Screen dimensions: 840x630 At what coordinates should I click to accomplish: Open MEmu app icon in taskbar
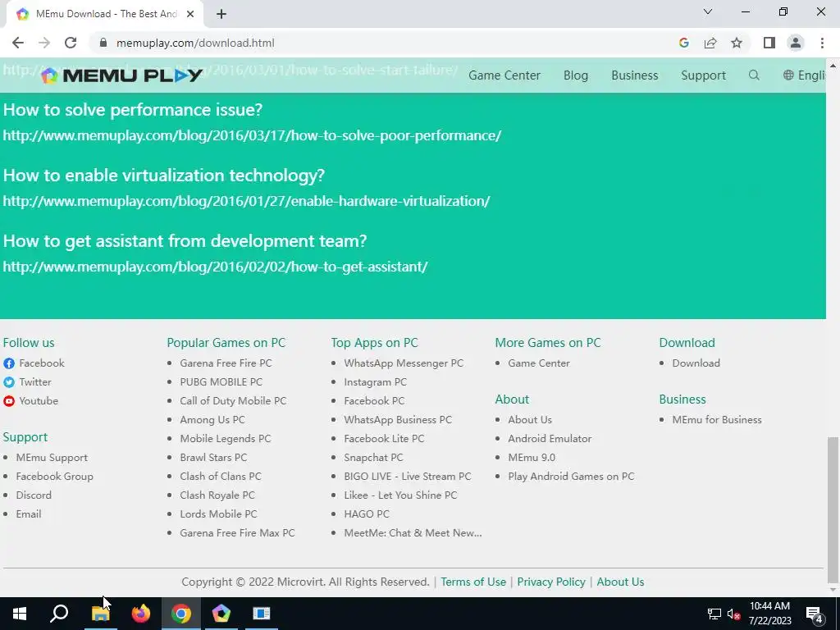221,614
